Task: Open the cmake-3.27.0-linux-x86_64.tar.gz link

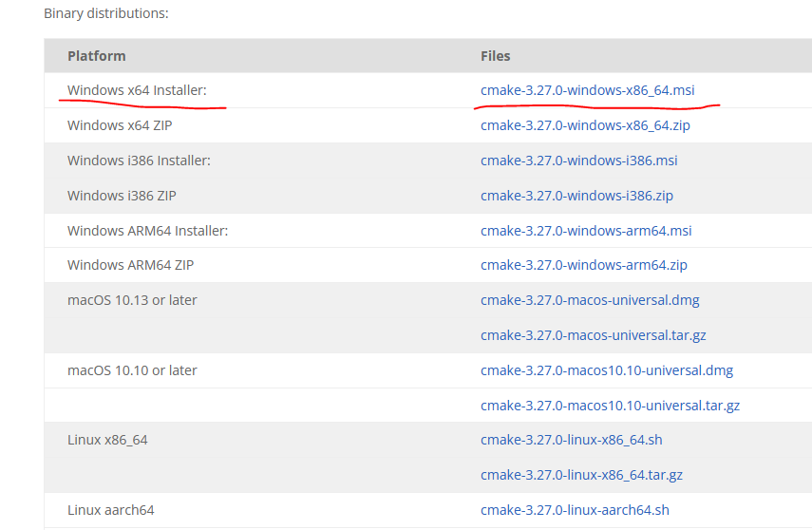Action: coord(581,475)
